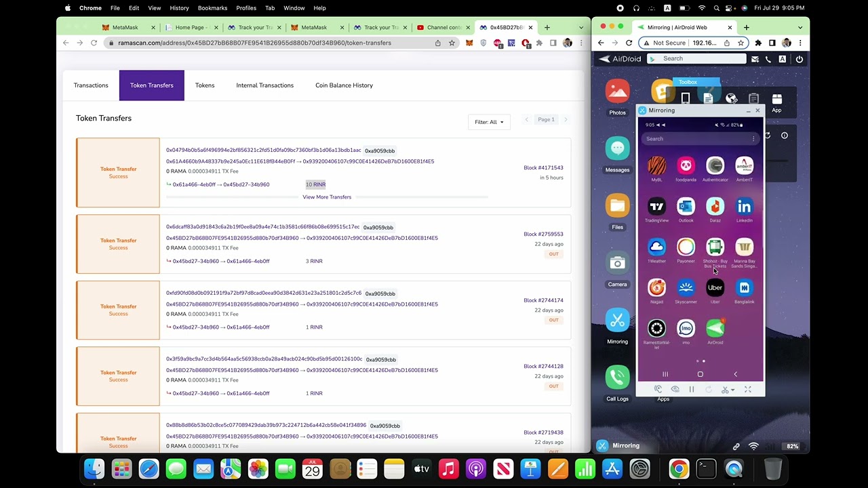
Task: Open Block #2759553 link
Action: tap(543, 234)
